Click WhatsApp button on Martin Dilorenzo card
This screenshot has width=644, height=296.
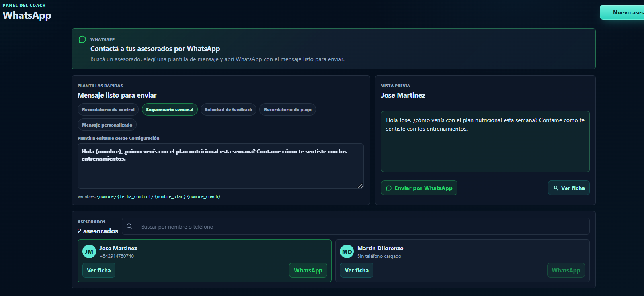566,270
